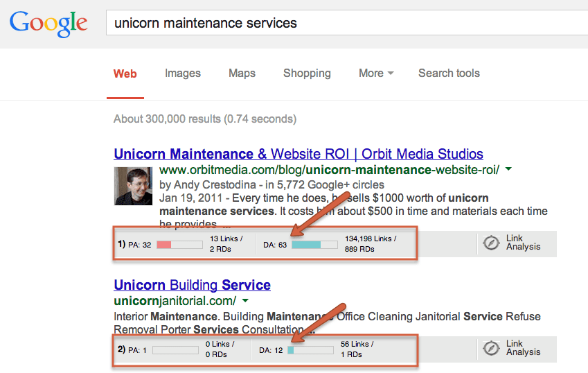This screenshot has width=588, height=373.
Task: Click the DA: 12 teal progress bar
Action: pos(310,350)
